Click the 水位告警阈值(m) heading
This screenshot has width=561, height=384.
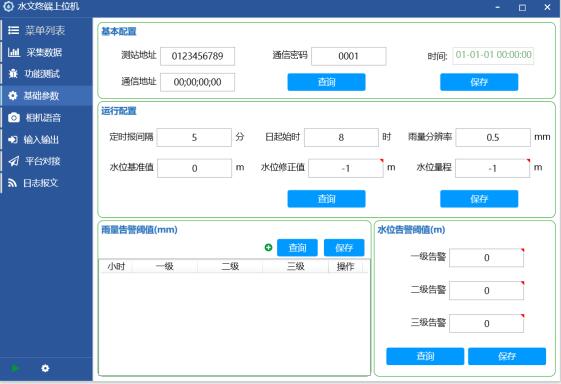(x=411, y=229)
